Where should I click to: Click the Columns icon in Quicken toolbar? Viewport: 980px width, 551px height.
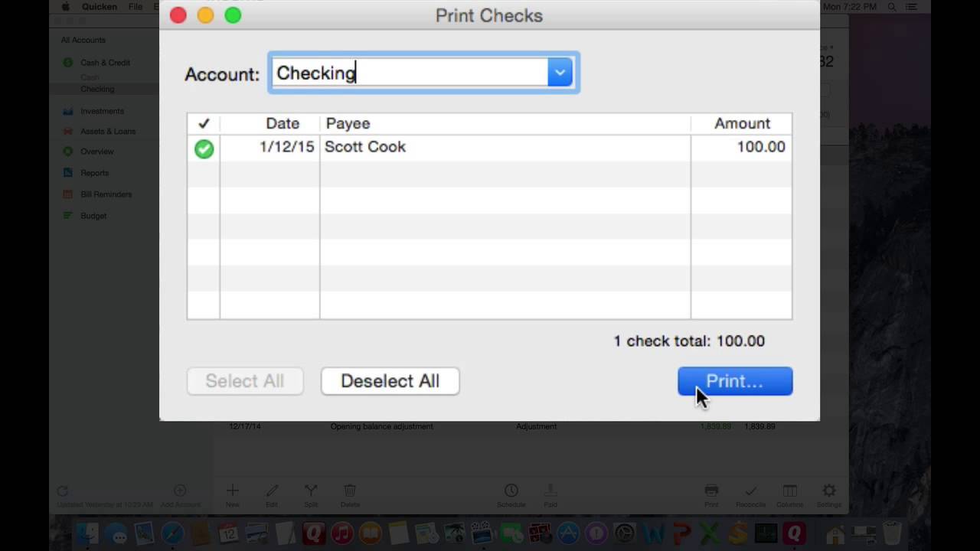pyautogui.click(x=789, y=491)
